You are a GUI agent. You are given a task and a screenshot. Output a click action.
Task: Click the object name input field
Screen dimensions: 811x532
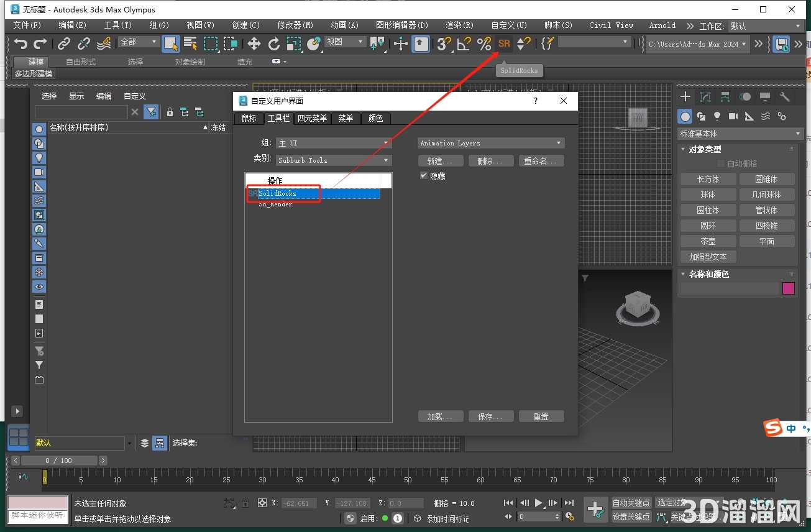[x=730, y=288]
